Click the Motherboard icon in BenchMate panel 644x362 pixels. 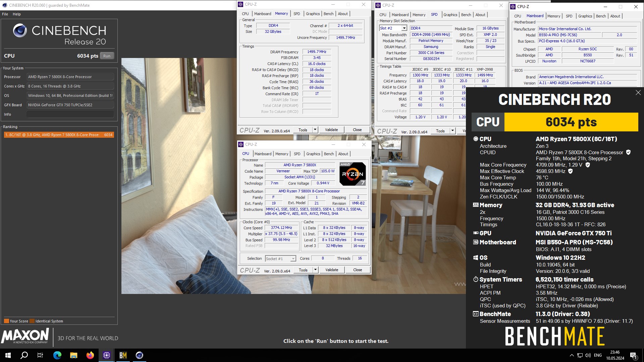(x=476, y=242)
